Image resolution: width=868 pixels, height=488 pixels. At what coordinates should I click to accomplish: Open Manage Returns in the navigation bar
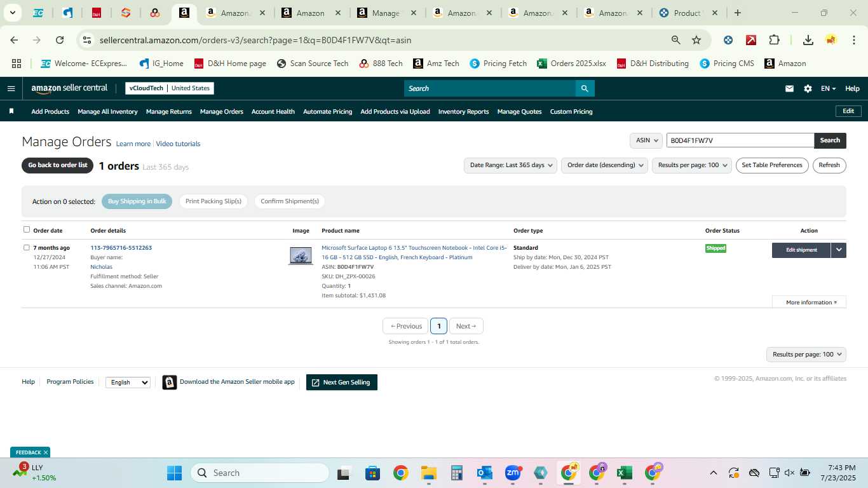point(169,111)
